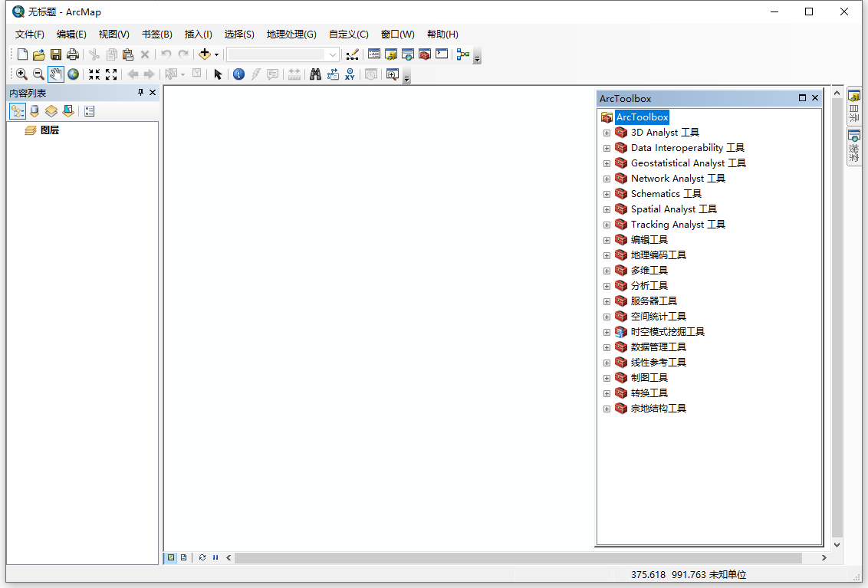Select the Pan hand tool
This screenshot has height=588, width=868.
[55, 74]
